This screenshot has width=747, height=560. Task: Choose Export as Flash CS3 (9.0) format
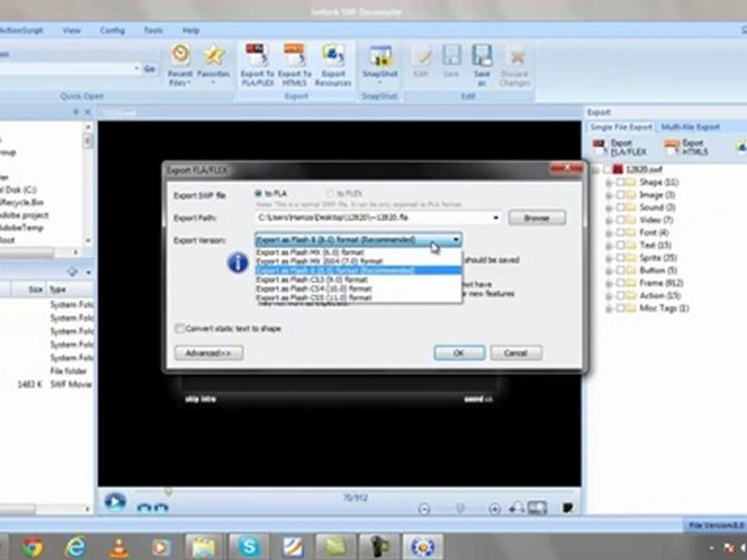(358, 279)
